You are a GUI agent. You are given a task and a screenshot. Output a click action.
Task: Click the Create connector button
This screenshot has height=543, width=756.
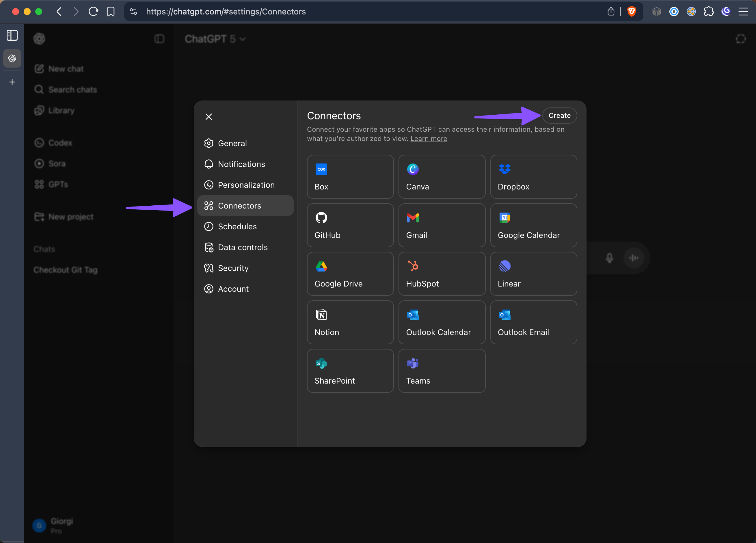[x=559, y=115]
